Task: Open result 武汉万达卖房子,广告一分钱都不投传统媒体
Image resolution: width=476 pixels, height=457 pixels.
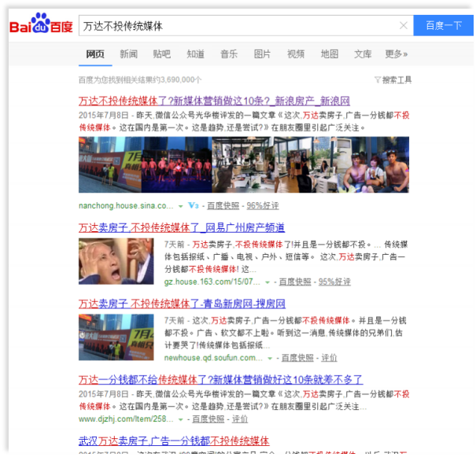Action: click(174, 441)
